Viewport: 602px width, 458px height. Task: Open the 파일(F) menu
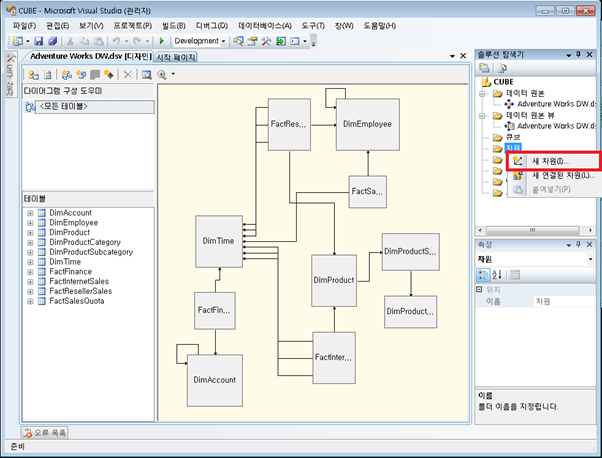(x=24, y=26)
